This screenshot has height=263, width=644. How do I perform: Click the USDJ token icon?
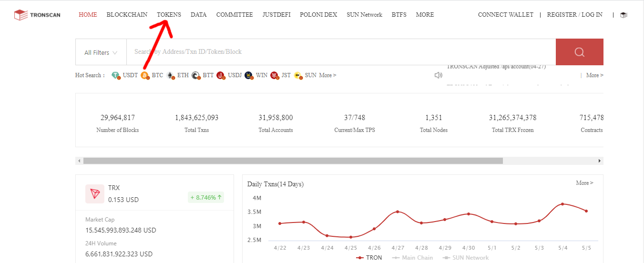221,75
